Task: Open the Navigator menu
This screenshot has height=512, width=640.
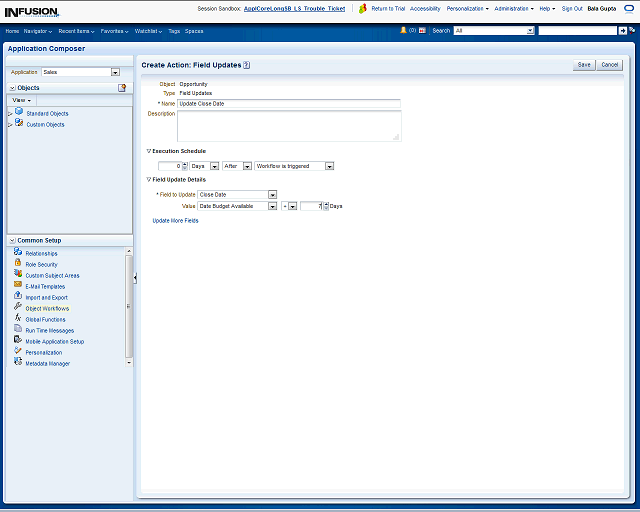Action: pyautogui.click(x=38, y=31)
